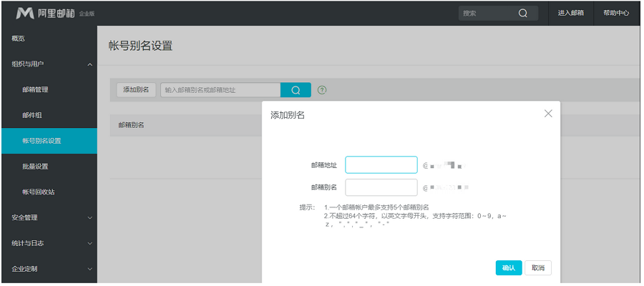Screen dimensions: 644x286
Task: Click the 邮箱别名 table column header
Action: [x=131, y=125]
